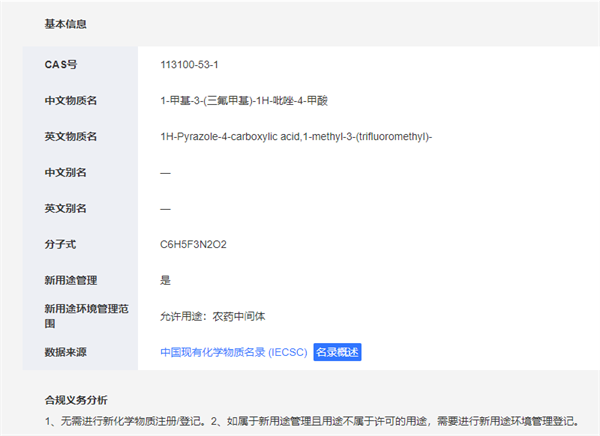Open the 中国现有化学物质名录 (IECSC) link
Screen dimensions: 600x436
(x=233, y=352)
